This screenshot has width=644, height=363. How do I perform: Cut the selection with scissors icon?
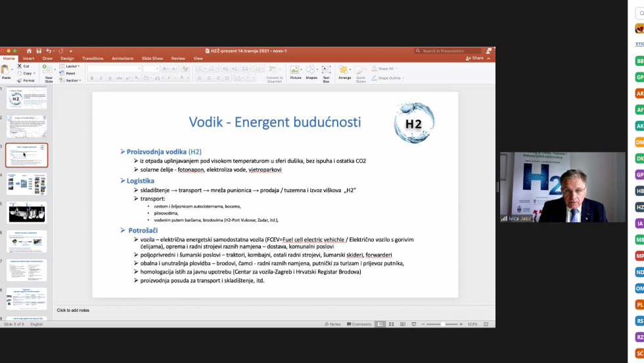tap(24, 66)
